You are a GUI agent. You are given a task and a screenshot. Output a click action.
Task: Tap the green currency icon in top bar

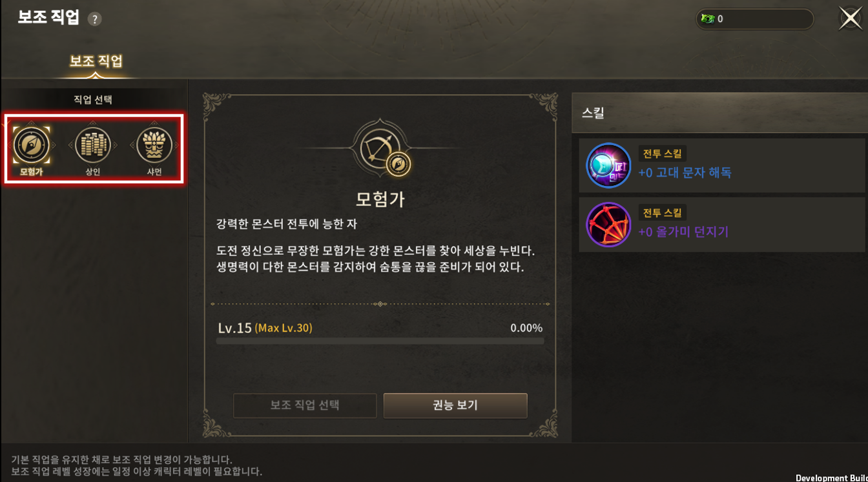(x=708, y=19)
